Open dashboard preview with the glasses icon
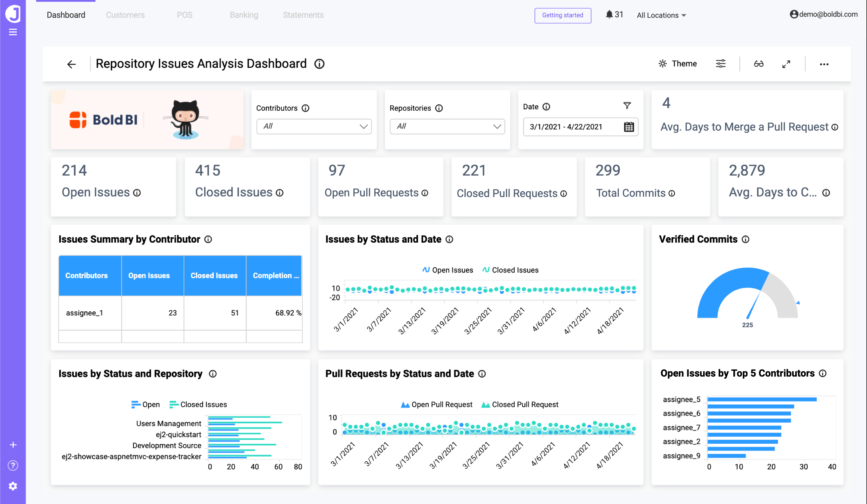Image resolution: width=867 pixels, height=504 pixels. click(x=759, y=64)
